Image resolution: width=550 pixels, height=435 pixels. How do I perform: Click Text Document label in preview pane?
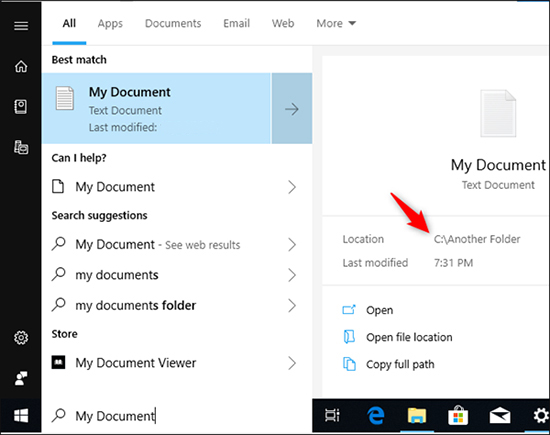pyautogui.click(x=498, y=185)
